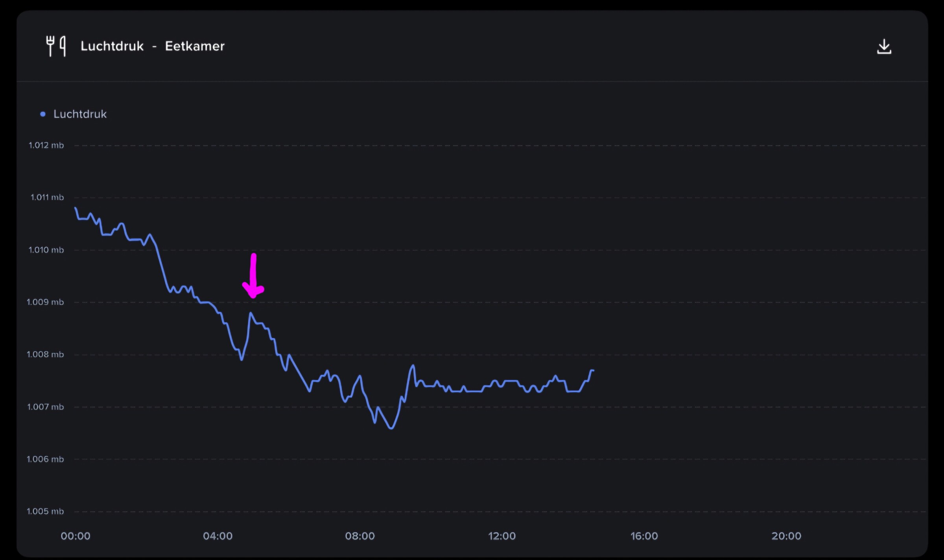This screenshot has height=560, width=944.
Task: Click the 1.009 mb axis label
Action: pyautogui.click(x=45, y=302)
